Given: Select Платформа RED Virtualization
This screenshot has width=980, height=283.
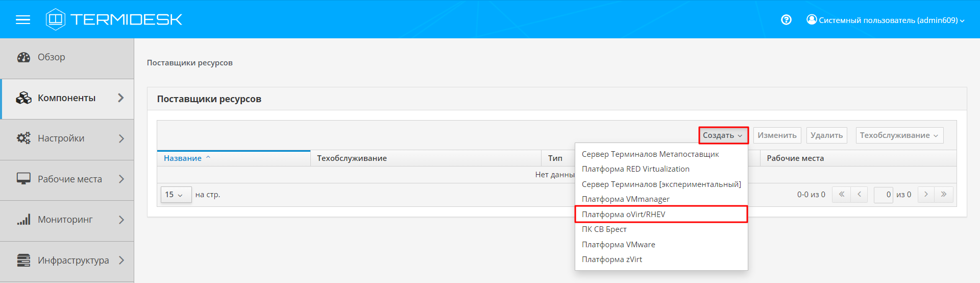Looking at the screenshot, I should (x=661, y=169).
